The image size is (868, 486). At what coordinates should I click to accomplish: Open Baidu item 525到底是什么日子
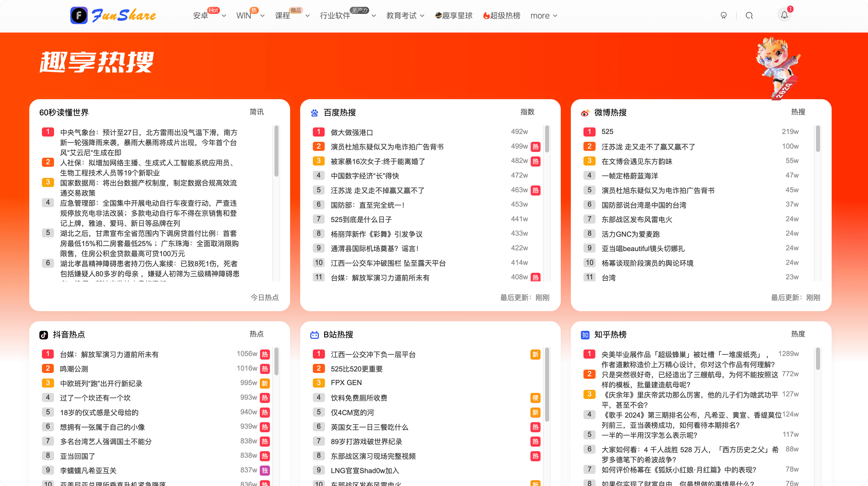(361, 219)
